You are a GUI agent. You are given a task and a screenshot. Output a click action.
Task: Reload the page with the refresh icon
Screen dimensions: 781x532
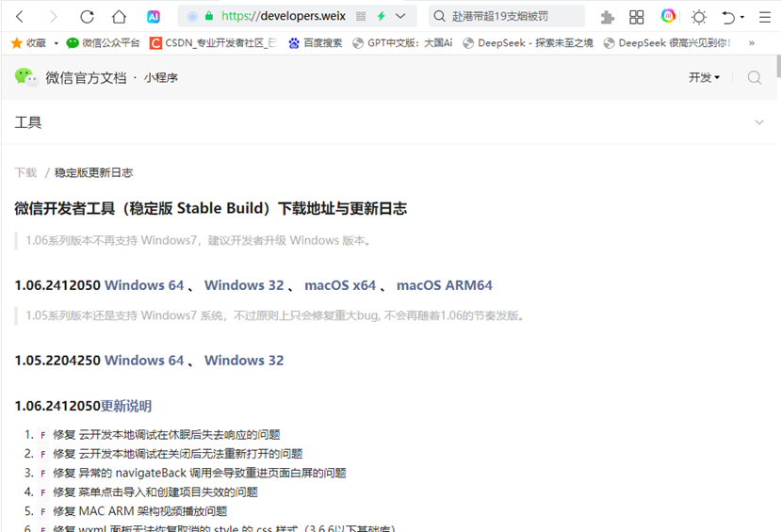click(87, 17)
